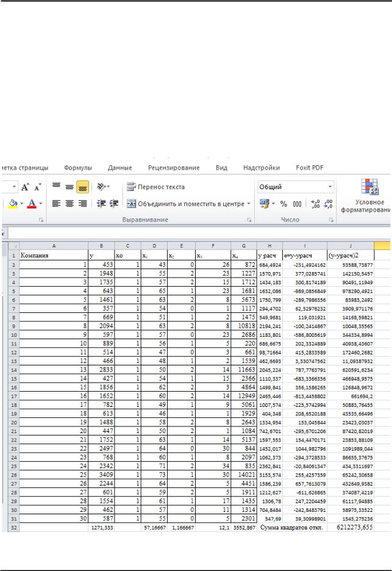The image size is (392, 571).
Task: Select row 1 header
Action: tap(13, 255)
